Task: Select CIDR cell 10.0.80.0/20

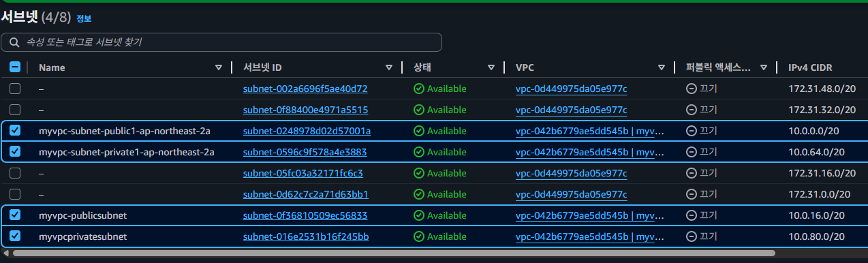Action: click(816, 236)
